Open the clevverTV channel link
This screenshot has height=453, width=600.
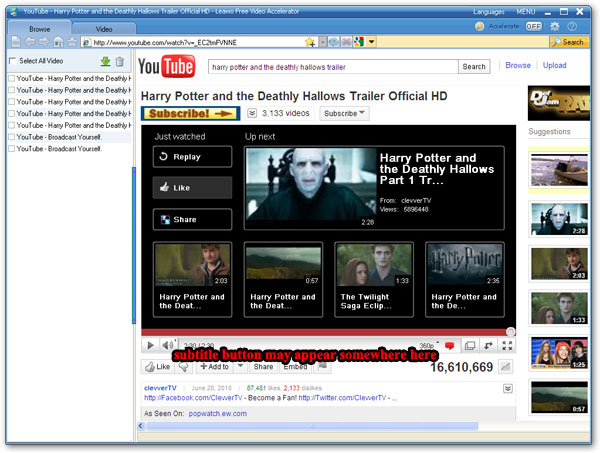160,388
